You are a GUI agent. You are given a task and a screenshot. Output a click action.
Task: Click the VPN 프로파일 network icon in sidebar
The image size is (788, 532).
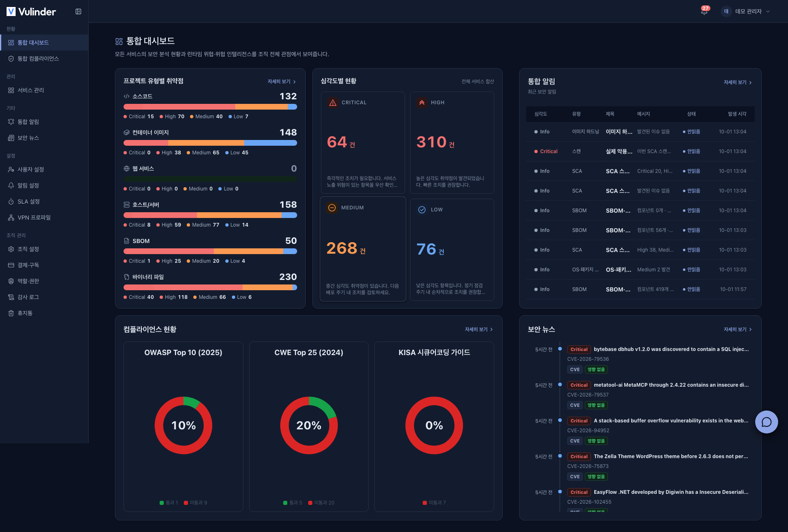click(x=11, y=218)
